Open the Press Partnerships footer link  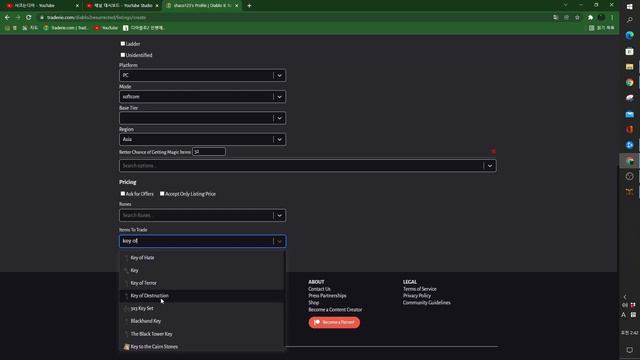[x=327, y=296]
